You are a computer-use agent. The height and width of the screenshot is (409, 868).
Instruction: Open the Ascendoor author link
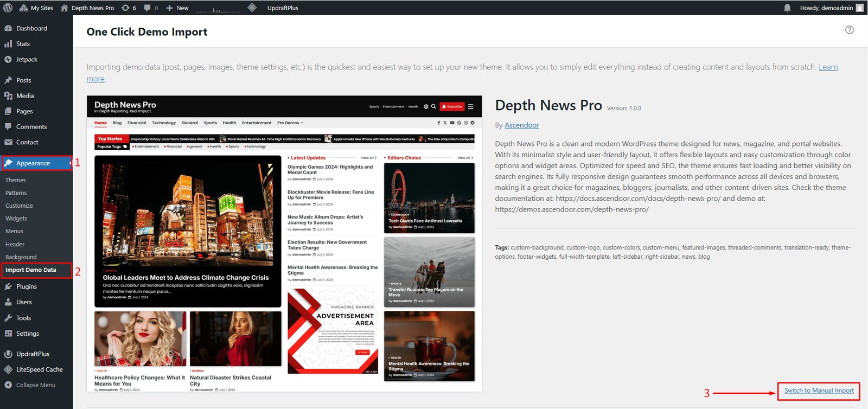click(x=521, y=125)
